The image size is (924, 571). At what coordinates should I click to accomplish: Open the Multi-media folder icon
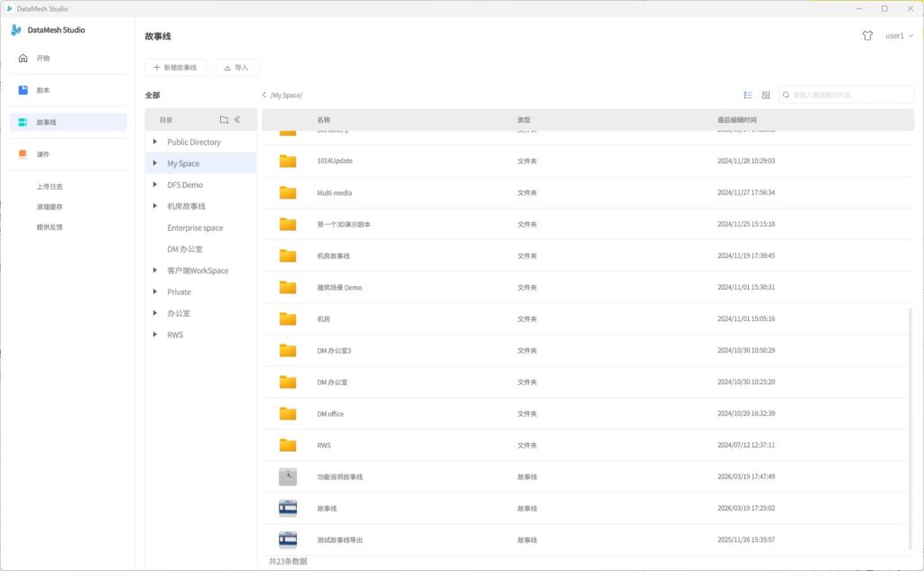pos(288,192)
